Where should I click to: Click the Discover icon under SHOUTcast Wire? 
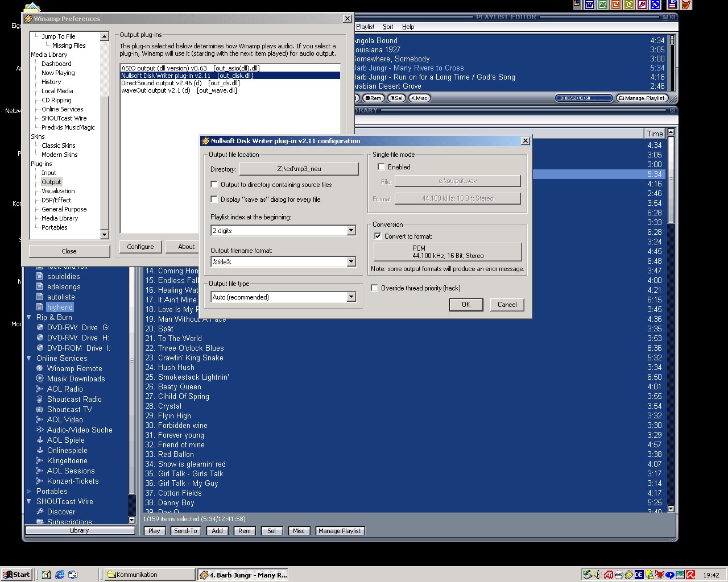40,512
